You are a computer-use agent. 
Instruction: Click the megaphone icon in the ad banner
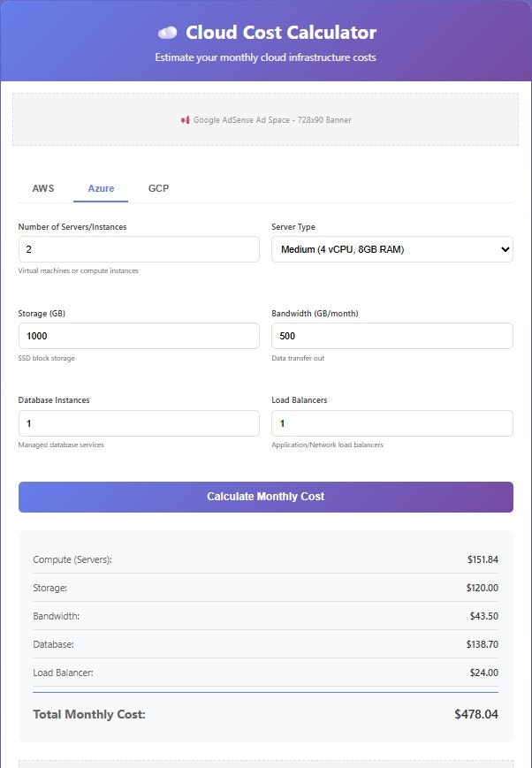tap(186, 120)
